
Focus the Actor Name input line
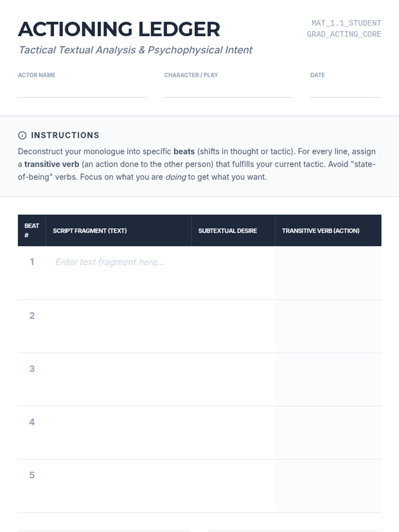82,90
